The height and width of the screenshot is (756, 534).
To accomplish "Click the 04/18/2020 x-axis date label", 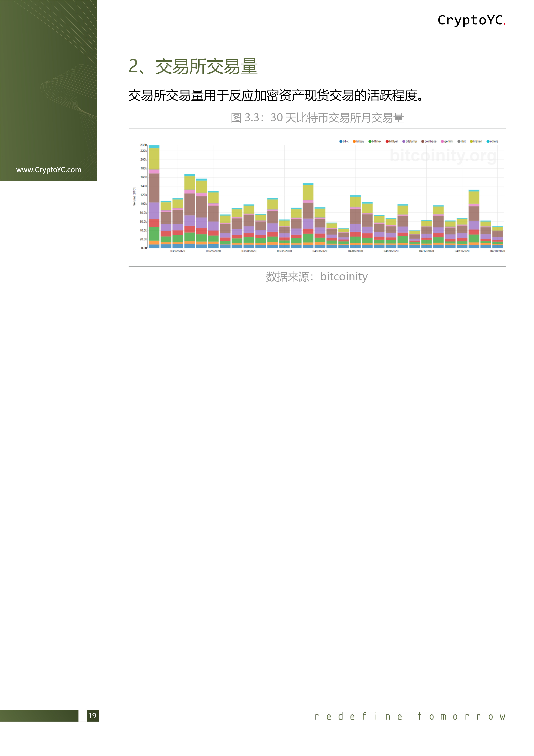I will pyautogui.click(x=497, y=251).
